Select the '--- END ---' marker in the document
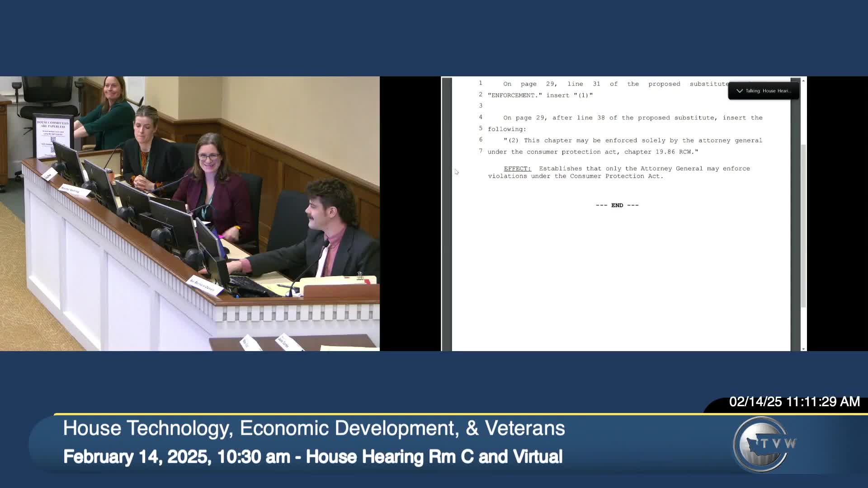This screenshot has width=868, height=488. point(617,205)
